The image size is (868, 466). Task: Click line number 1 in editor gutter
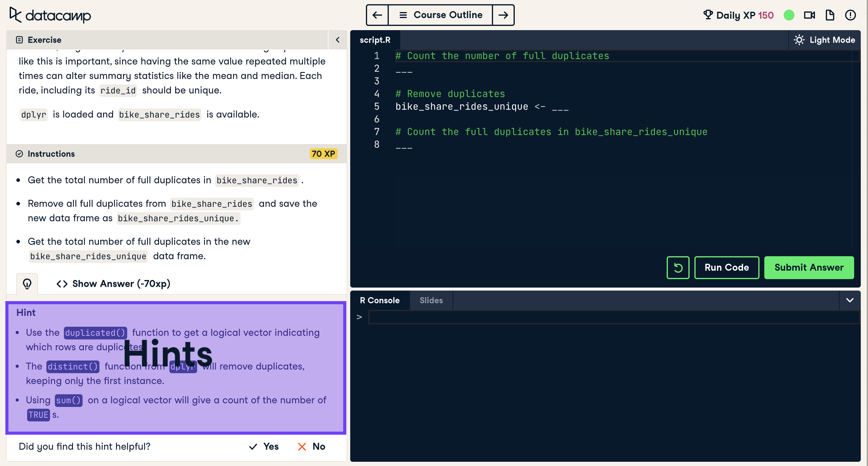tap(376, 55)
